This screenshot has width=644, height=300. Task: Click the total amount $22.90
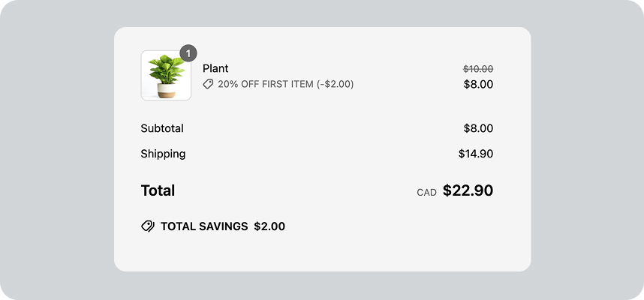[468, 190]
